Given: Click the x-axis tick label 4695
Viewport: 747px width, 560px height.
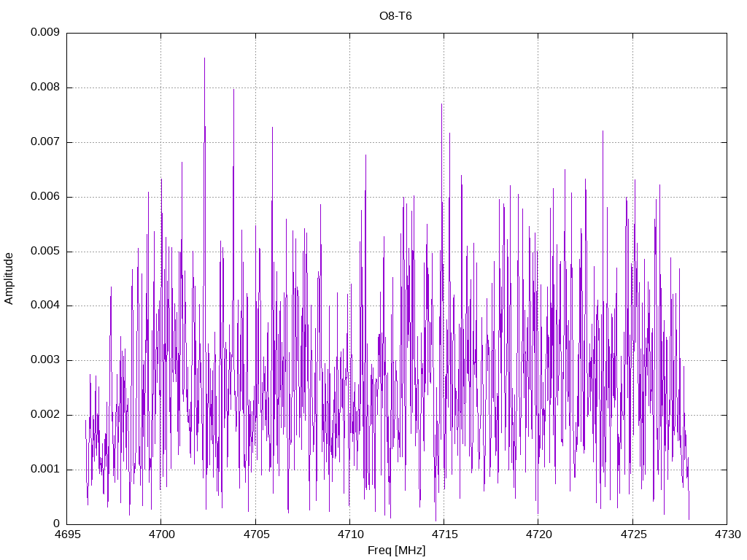Looking at the screenshot, I should [x=67, y=534].
